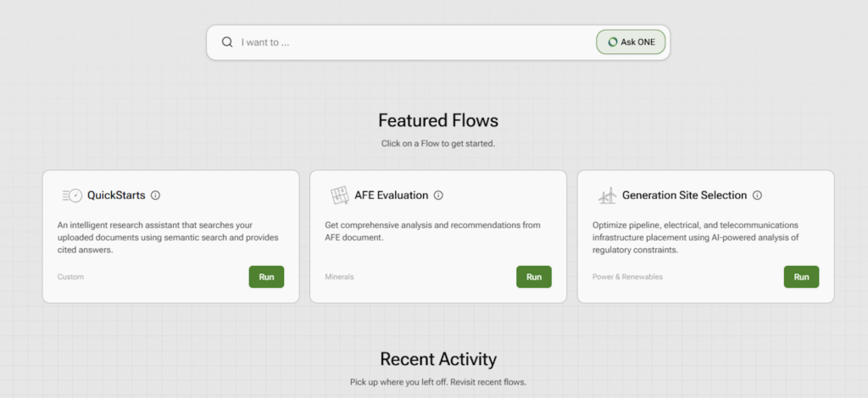Open the QuickStarts card title
This screenshot has width=868, height=398.
116,196
